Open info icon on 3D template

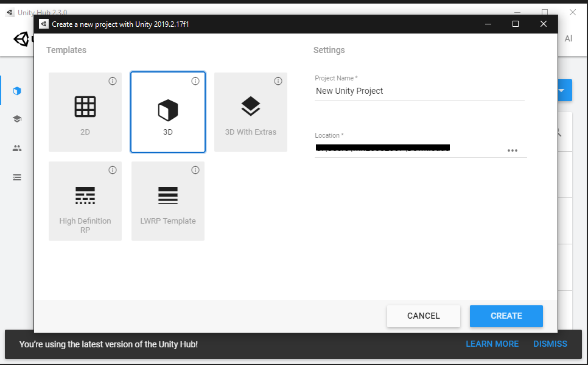(195, 81)
